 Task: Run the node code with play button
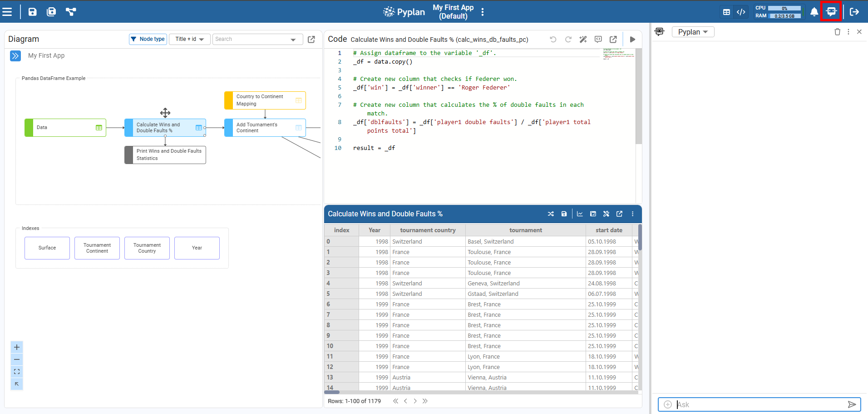click(x=632, y=40)
